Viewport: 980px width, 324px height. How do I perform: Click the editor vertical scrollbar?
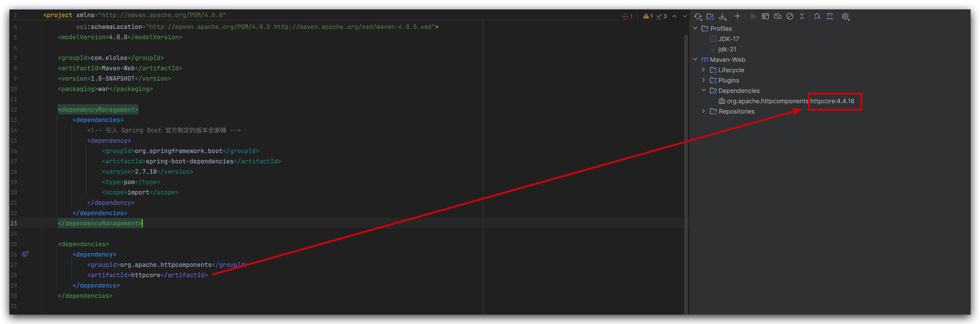(x=686, y=174)
